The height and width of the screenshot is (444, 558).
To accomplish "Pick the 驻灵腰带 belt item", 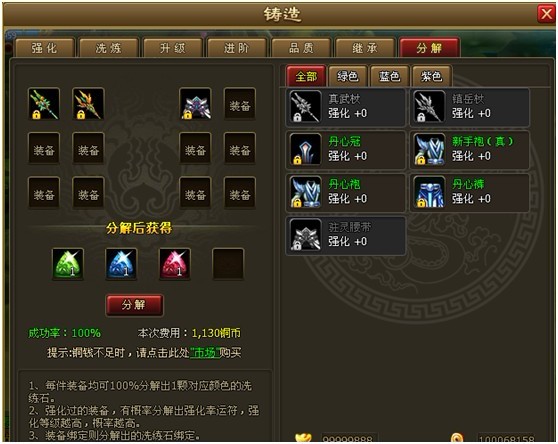I will pos(346,235).
